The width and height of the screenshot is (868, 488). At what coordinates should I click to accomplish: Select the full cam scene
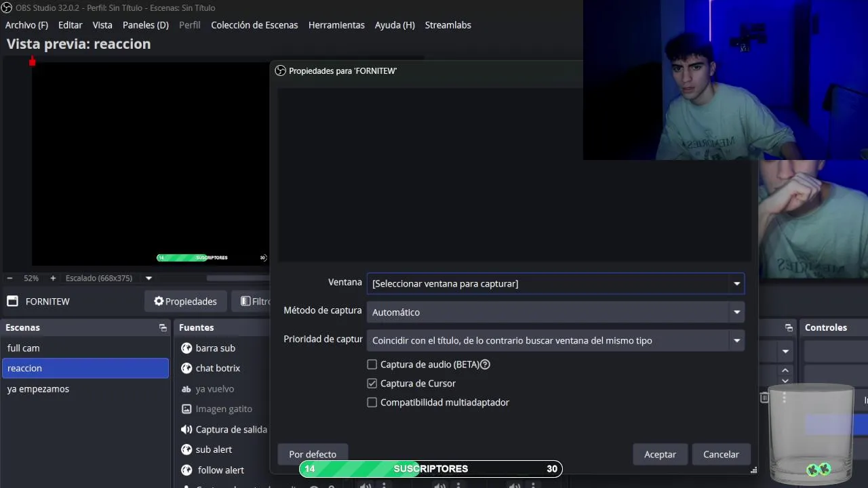click(85, 348)
